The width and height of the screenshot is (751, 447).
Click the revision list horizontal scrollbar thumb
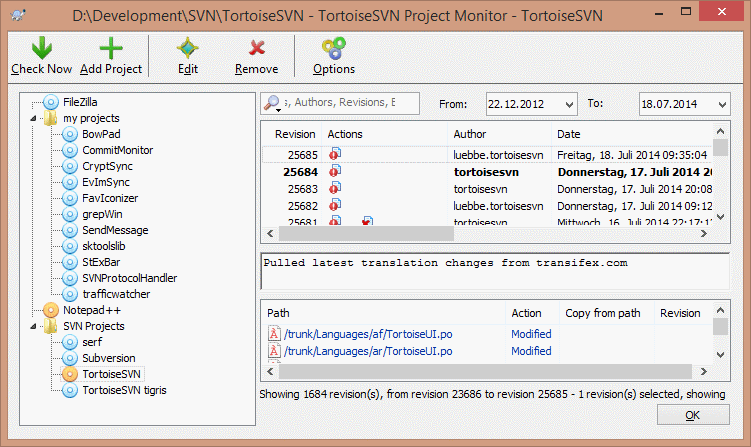tap(366, 234)
